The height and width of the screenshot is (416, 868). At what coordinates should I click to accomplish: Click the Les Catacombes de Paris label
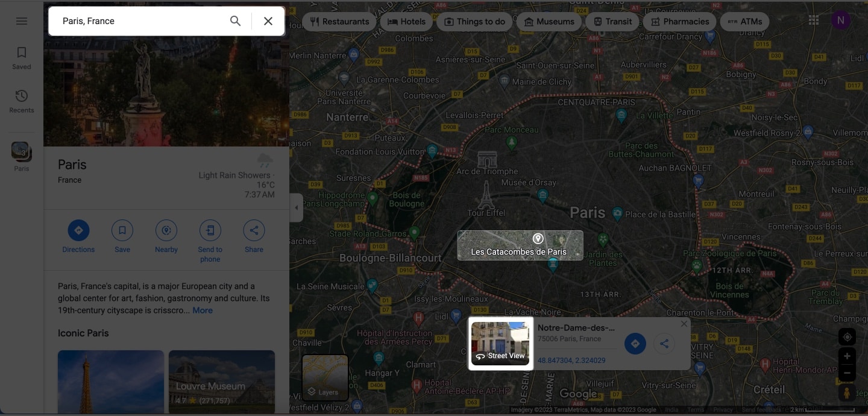519,252
